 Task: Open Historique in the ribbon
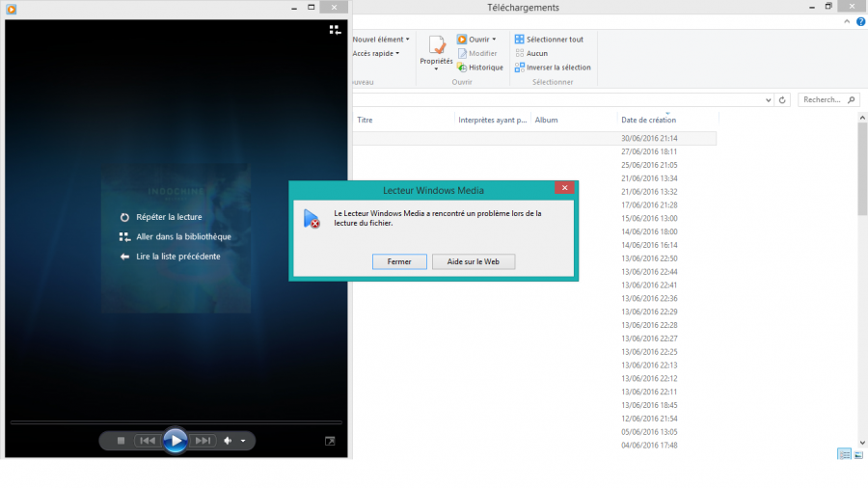480,68
